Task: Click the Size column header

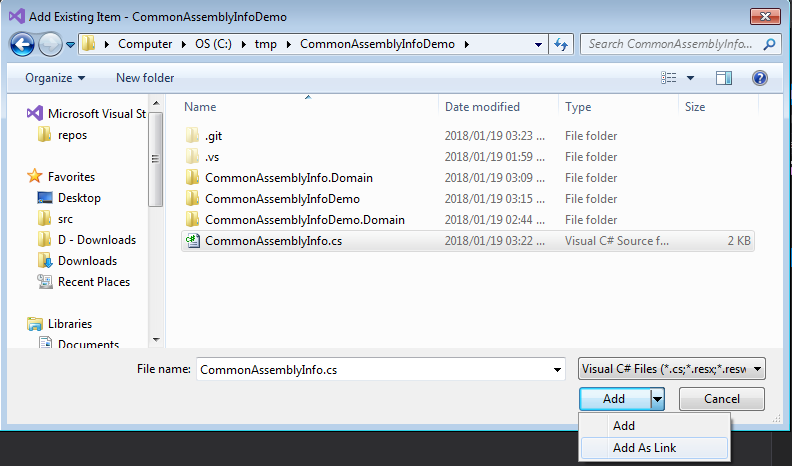Action: 695,107
